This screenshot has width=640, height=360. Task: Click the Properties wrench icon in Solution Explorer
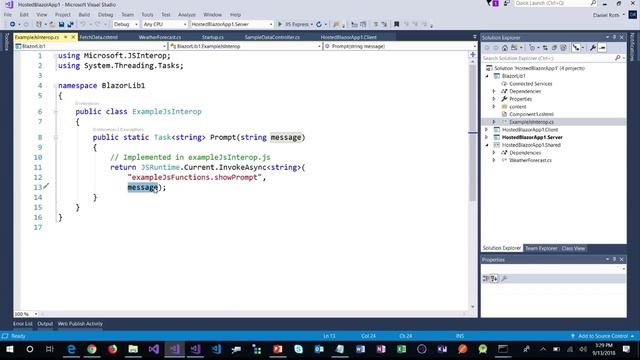click(593, 48)
